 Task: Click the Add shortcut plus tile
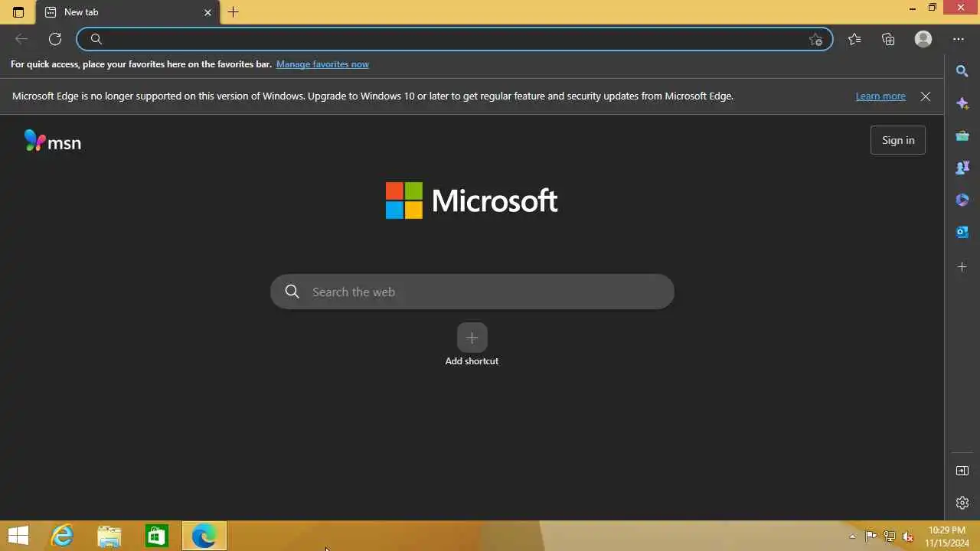(x=472, y=337)
